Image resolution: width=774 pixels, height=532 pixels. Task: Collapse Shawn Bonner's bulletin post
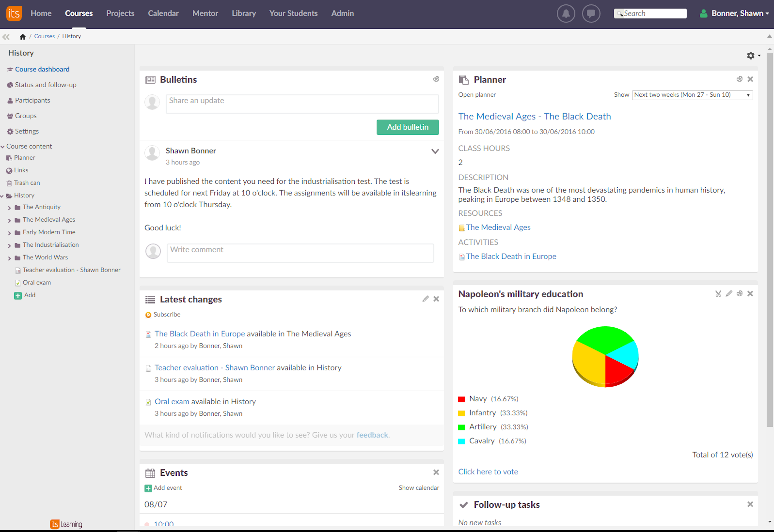tap(435, 151)
